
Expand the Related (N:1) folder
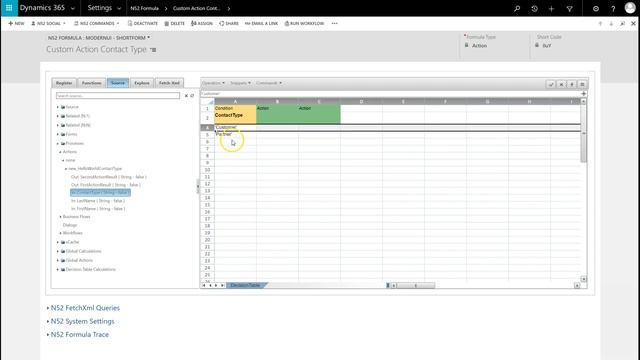(58, 116)
